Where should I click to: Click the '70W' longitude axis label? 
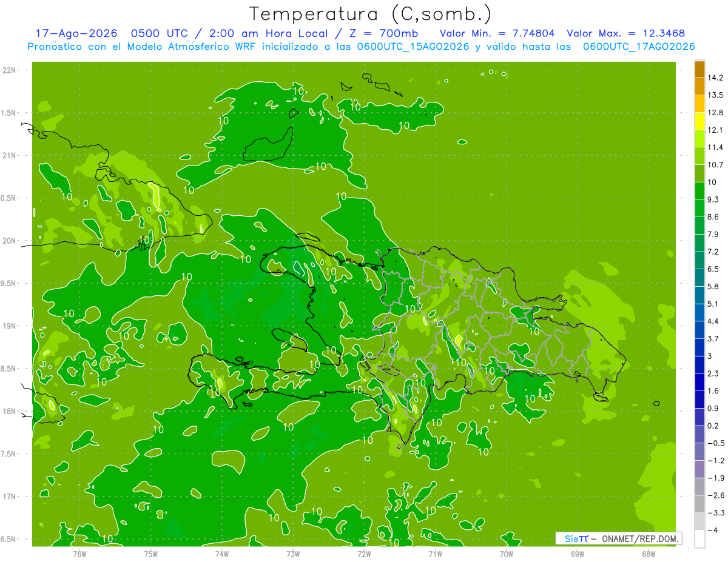pos(507,554)
